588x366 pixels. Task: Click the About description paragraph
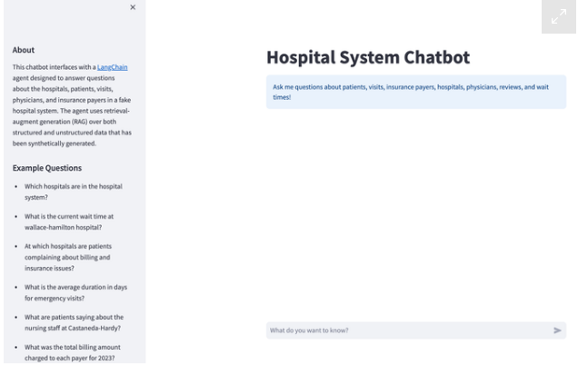[72, 105]
